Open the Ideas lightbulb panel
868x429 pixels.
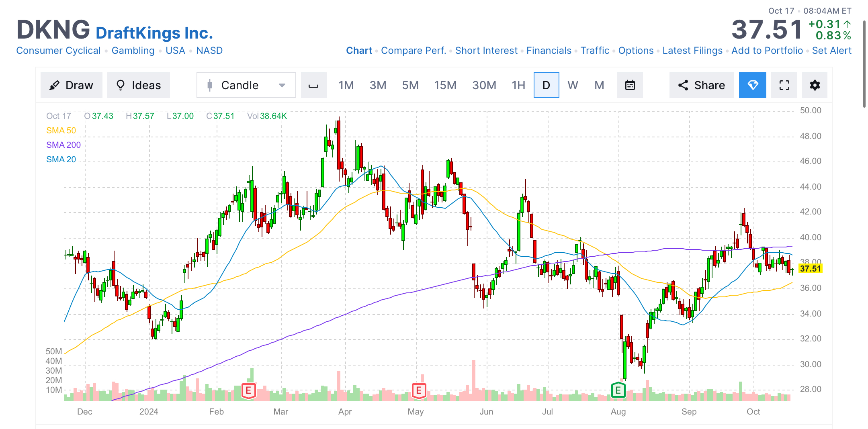(x=138, y=85)
